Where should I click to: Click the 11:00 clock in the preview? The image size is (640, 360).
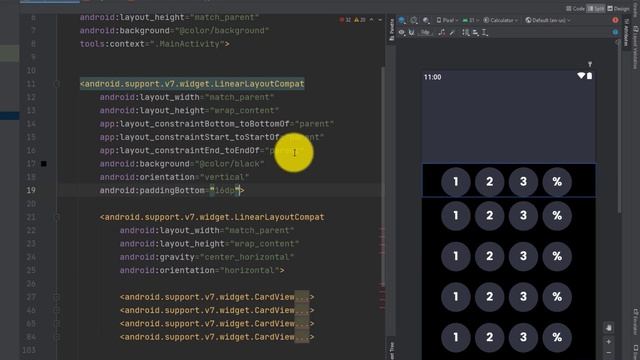click(433, 77)
